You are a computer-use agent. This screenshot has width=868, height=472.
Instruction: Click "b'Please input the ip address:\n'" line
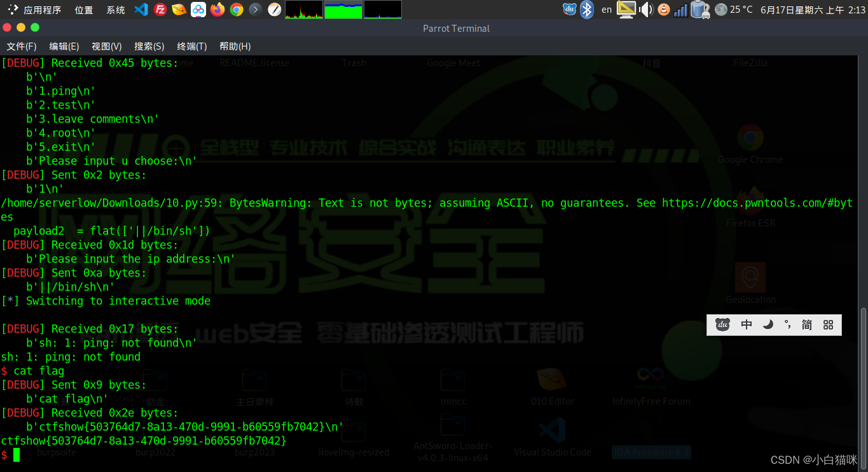pyautogui.click(x=131, y=259)
